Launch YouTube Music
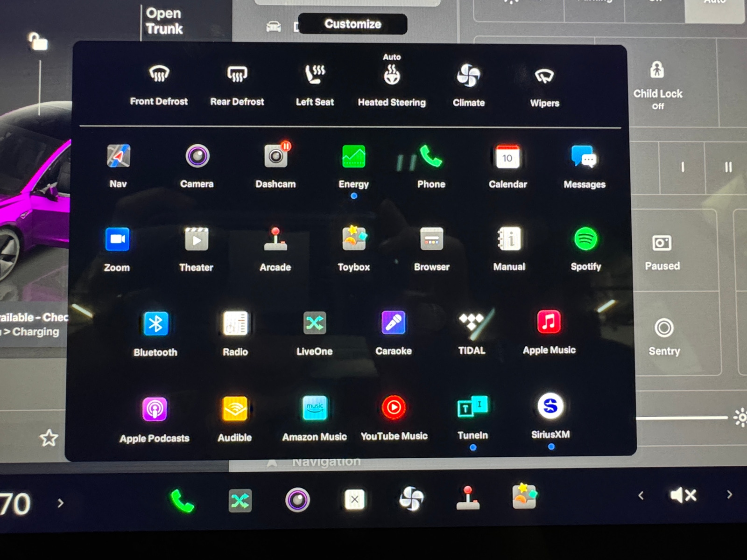The height and width of the screenshot is (560, 747). pyautogui.click(x=394, y=407)
